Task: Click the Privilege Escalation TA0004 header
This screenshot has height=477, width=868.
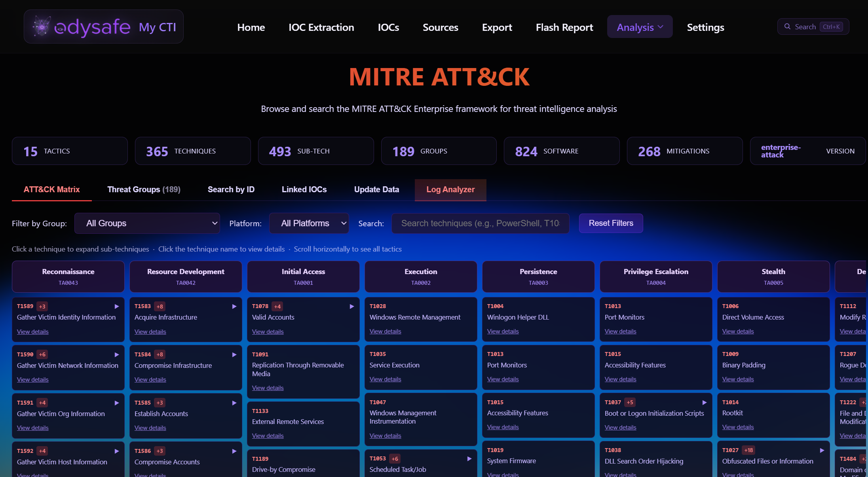Action: coord(656,276)
